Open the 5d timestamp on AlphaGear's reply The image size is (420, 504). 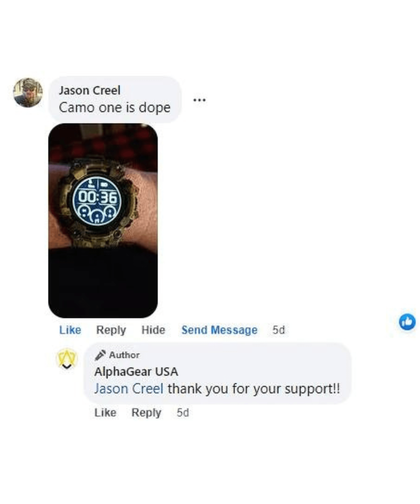point(183,412)
